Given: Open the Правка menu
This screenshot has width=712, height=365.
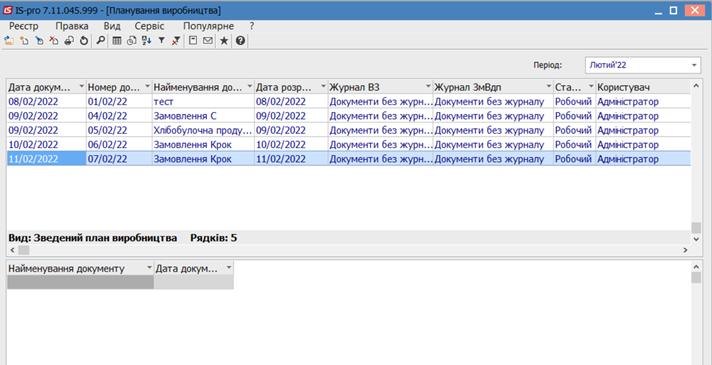Looking at the screenshot, I should point(72,26).
